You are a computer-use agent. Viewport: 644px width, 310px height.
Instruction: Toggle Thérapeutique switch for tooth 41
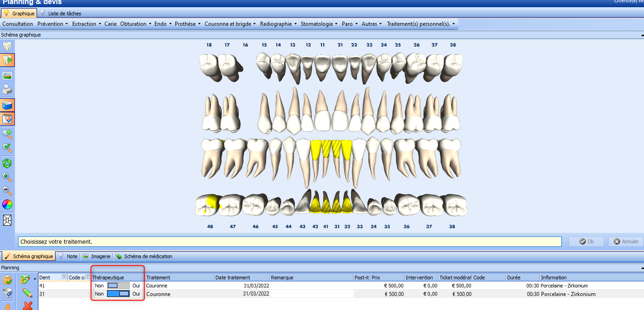118,286
